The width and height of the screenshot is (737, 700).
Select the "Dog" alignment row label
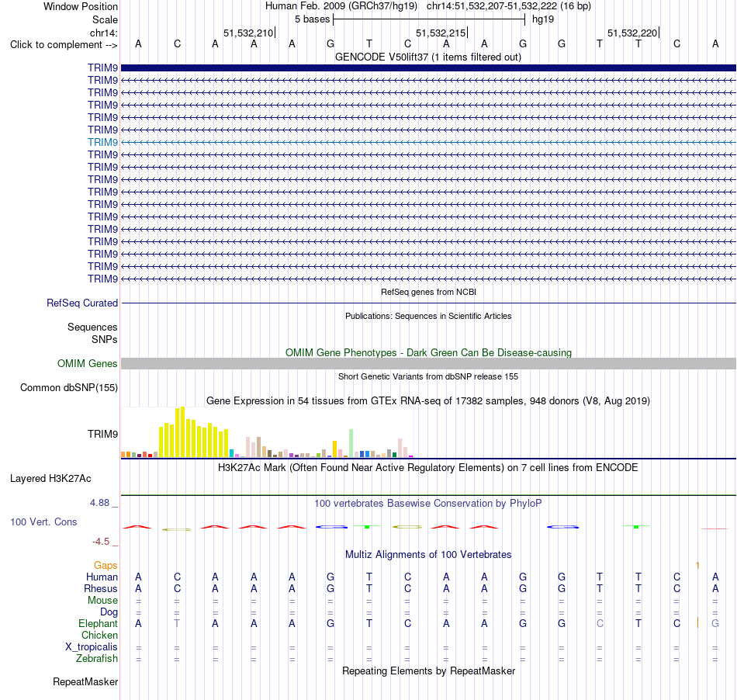pyautogui.click(x=109, y=612)
